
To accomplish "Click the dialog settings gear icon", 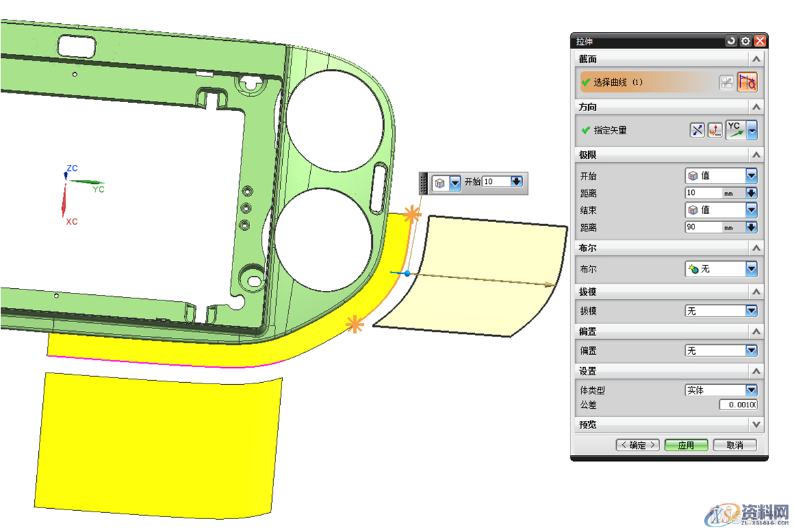I will pos(746,41).
